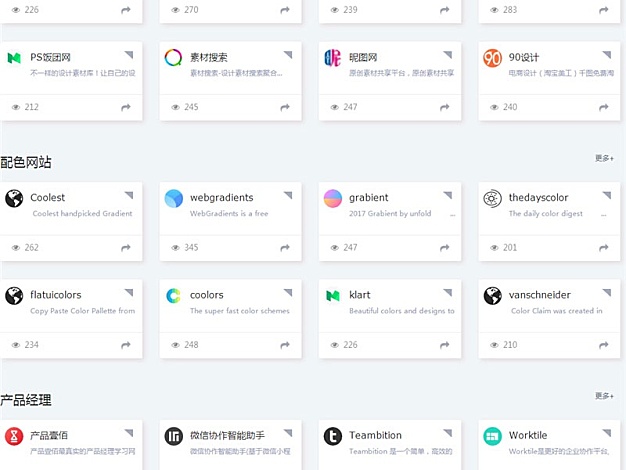Expand the flatuicolors card corner triangle
The image size is (626, 470).
coord(129,292)
